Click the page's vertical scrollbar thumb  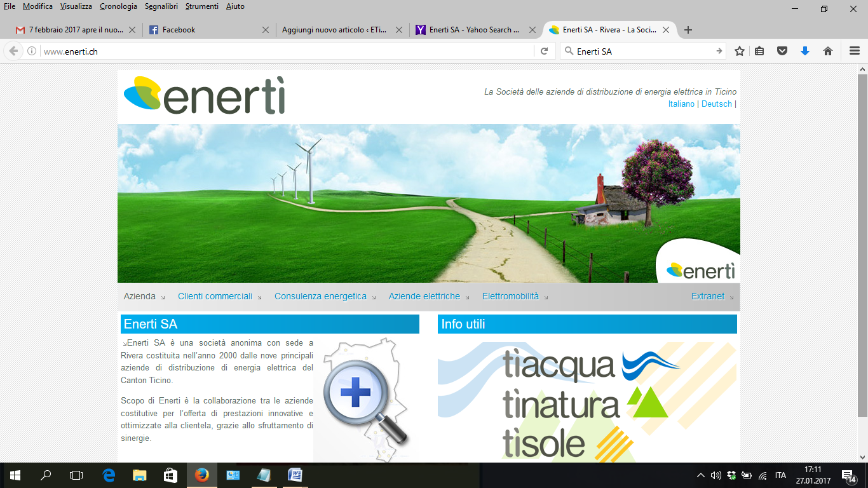[x=863, y=245]
